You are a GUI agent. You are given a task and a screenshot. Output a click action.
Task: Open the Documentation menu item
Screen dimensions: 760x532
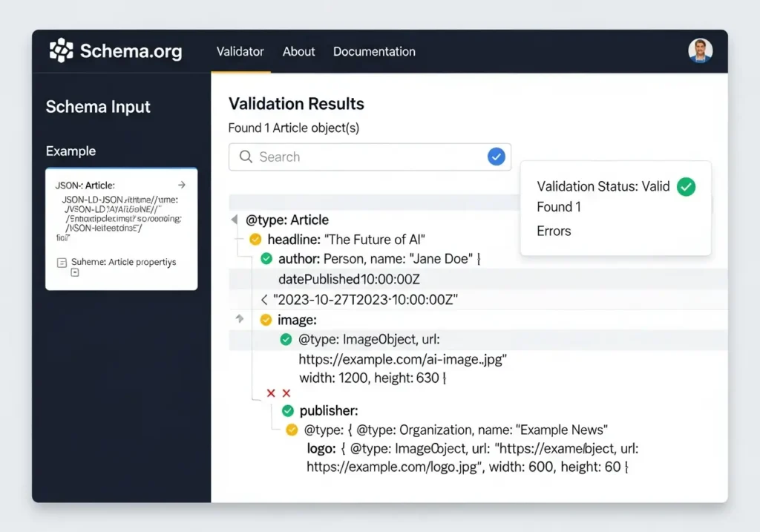pyautogui.click(x=374, y=51)
